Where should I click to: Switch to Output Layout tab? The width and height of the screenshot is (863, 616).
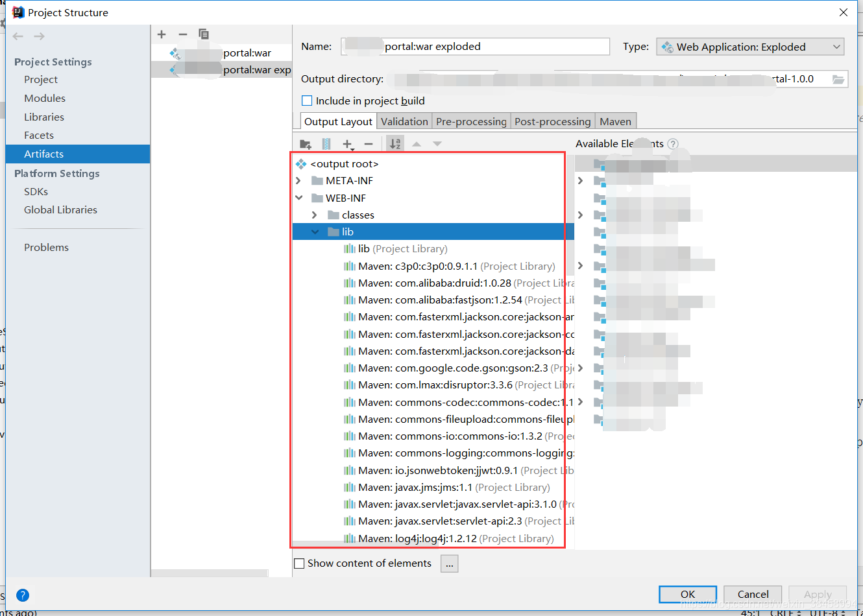tap(338, 121)
